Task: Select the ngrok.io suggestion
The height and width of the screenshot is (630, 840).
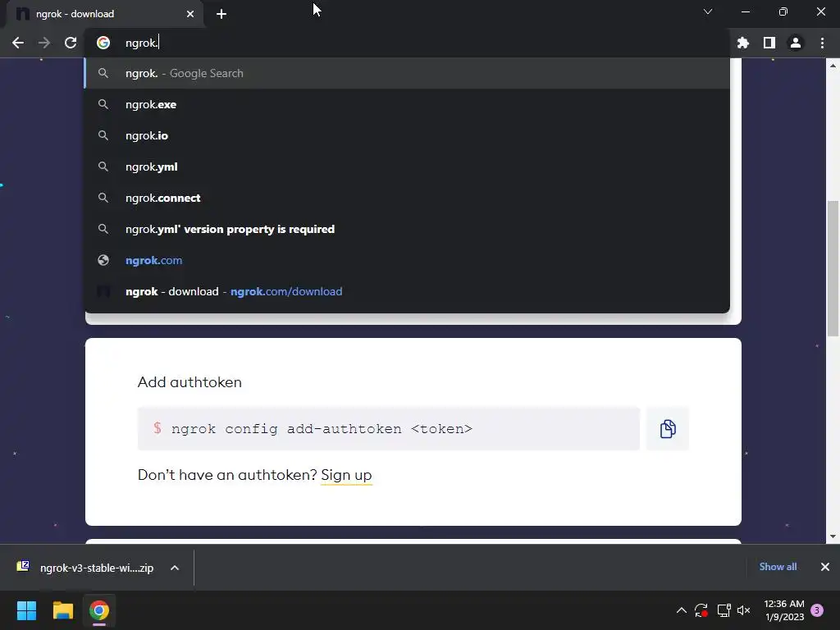Action: tap(407, 135)
